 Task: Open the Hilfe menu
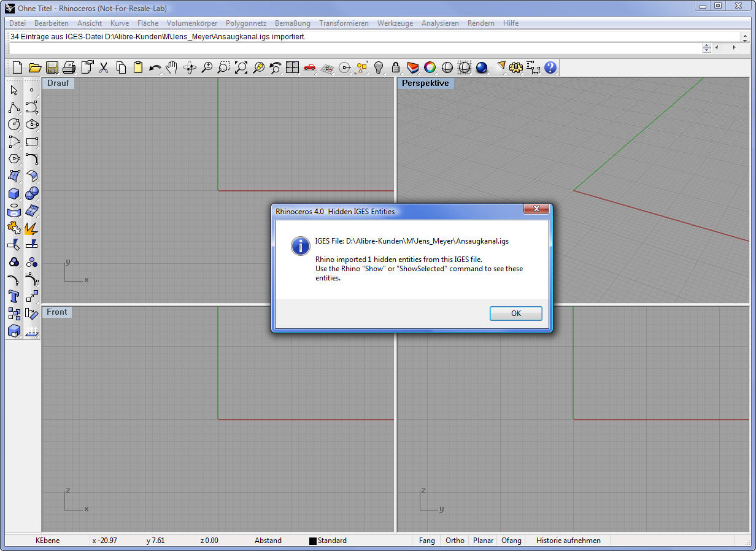(x=511, y=23)
